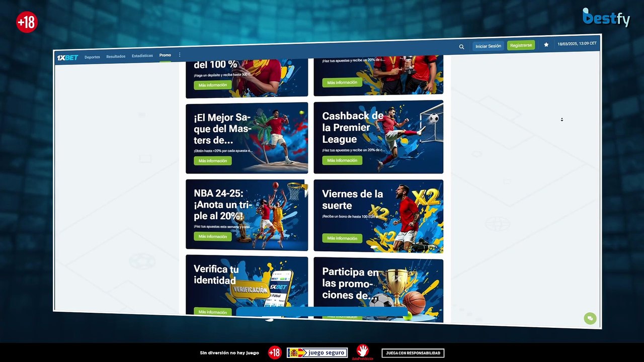The image size is (644, 362).
Task: Expand the three-dot more menu in header
Action: [x=180, y=55]
